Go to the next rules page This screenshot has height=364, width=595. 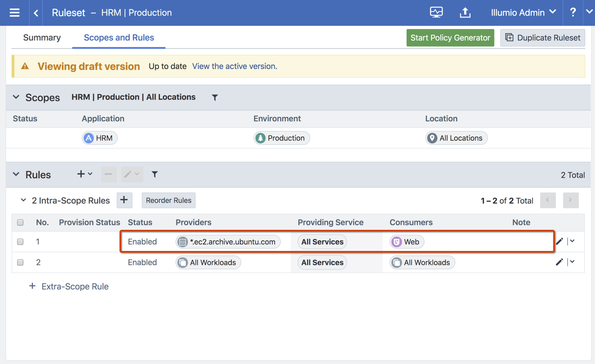(571, 200)
